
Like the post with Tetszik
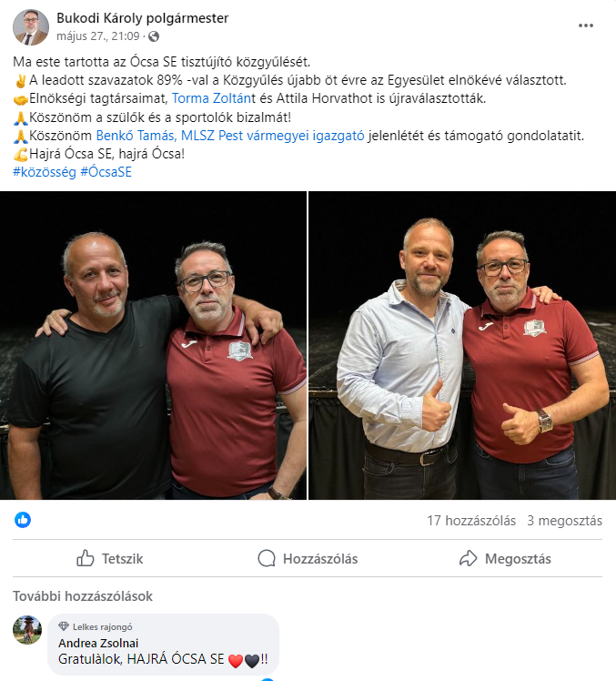click(x=110, y=558)
